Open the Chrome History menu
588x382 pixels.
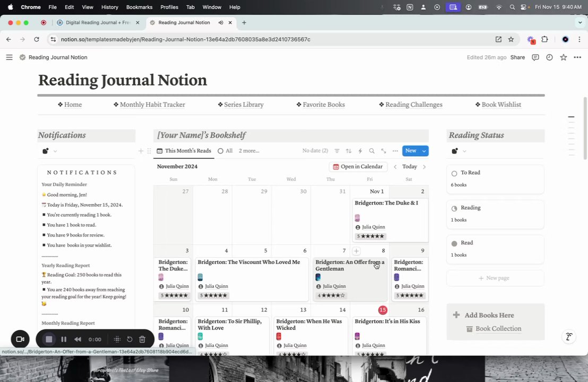[x=109, y=7]
